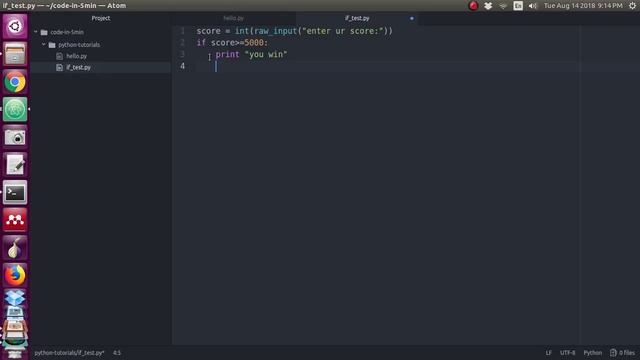Click the modified dot on if_test.py tab
Viewport: 640px width, 360px height.
point(411,18)
